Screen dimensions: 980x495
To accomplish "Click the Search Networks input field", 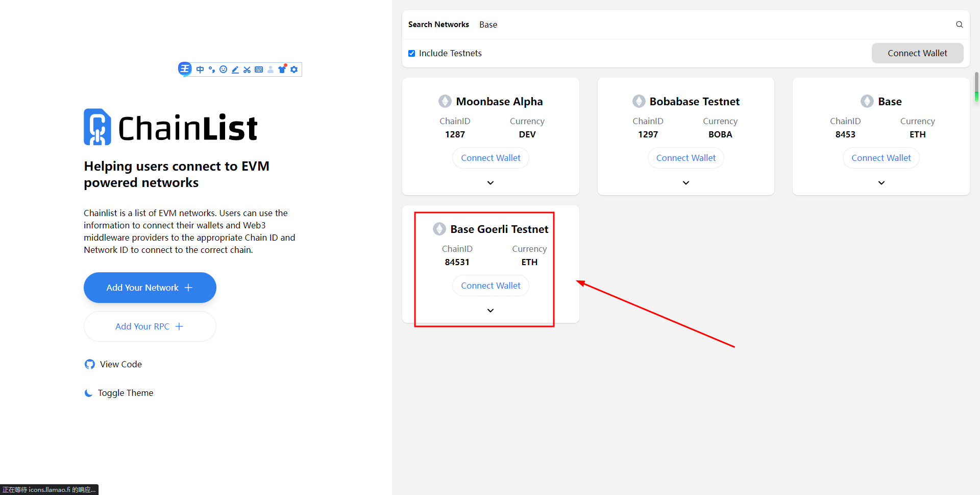I will click(715, 25).
